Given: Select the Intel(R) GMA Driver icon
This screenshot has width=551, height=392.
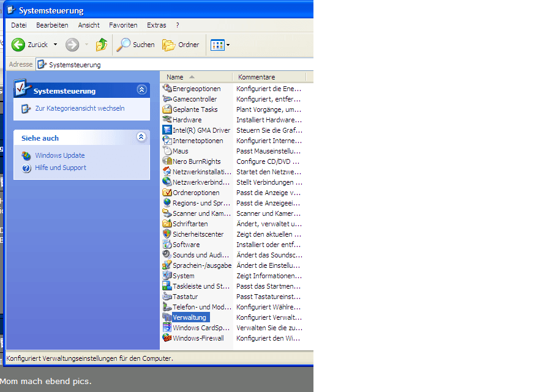Looking at the screenshot, I should point(167,130).
